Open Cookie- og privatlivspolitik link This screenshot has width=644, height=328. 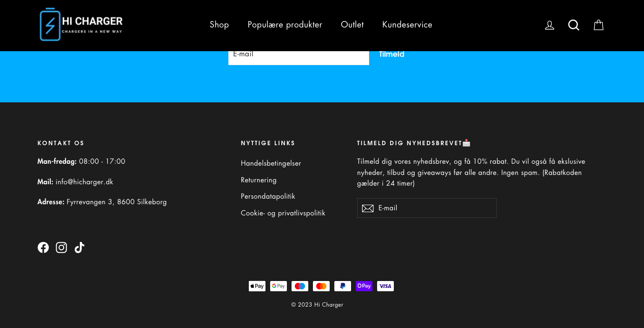(283, 213)
